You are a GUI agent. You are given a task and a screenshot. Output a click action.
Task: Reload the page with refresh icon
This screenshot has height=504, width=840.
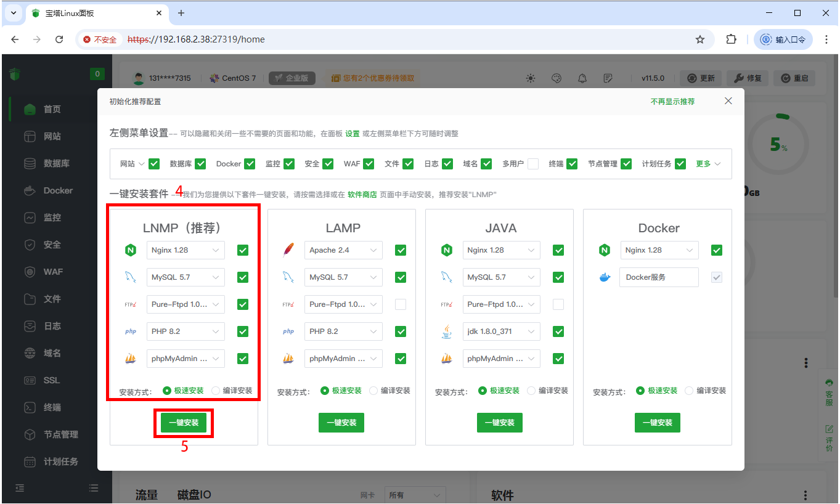(x=59, y=39)
